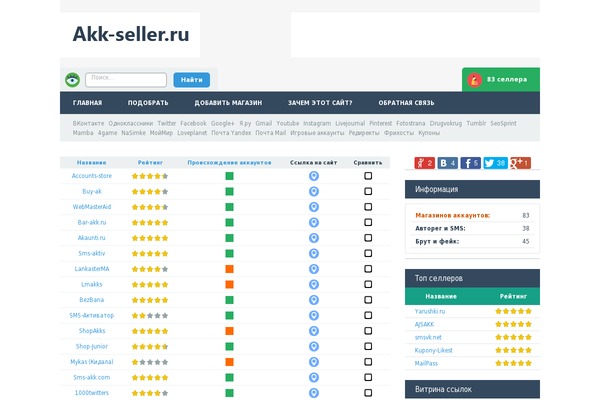Open the Accounts-store shop link
This screenshot has height=400, width=600.
coord(92,176)
